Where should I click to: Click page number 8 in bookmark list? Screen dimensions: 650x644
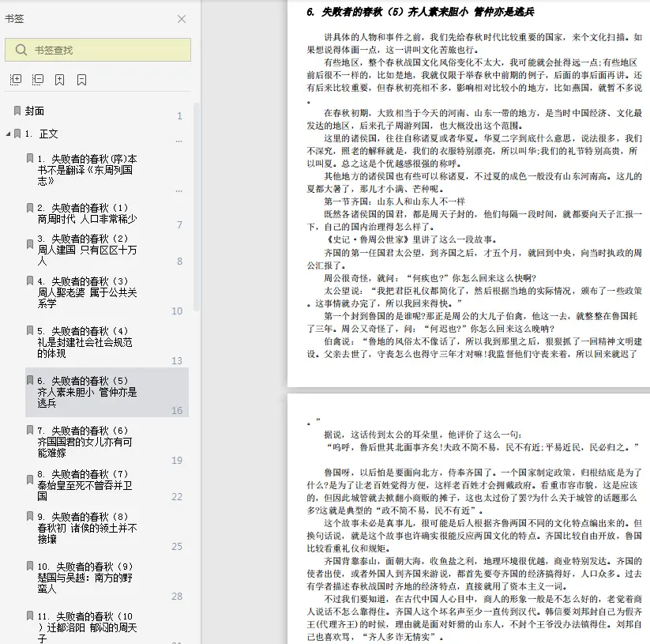(x=179, y=262)
